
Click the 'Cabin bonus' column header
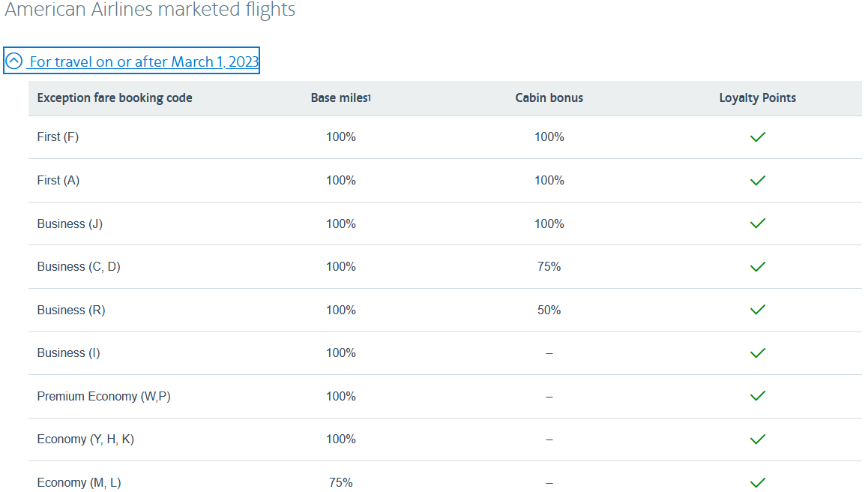coord(549,98)
